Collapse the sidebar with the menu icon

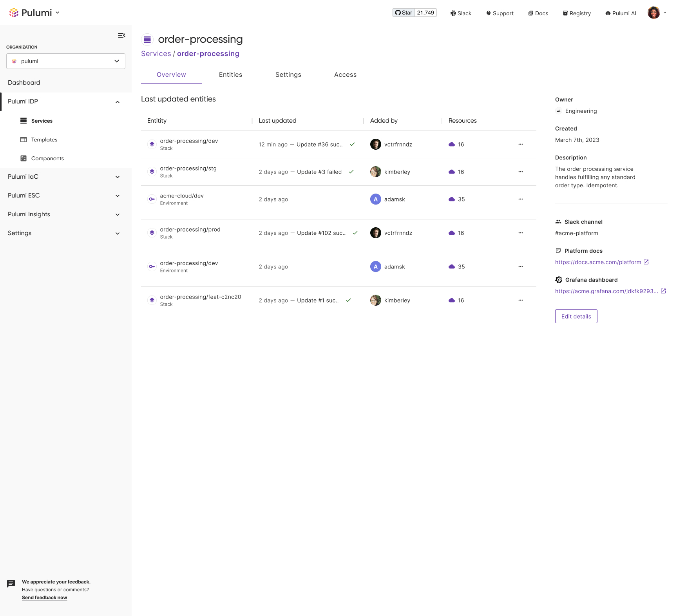[x=122, y=35]
